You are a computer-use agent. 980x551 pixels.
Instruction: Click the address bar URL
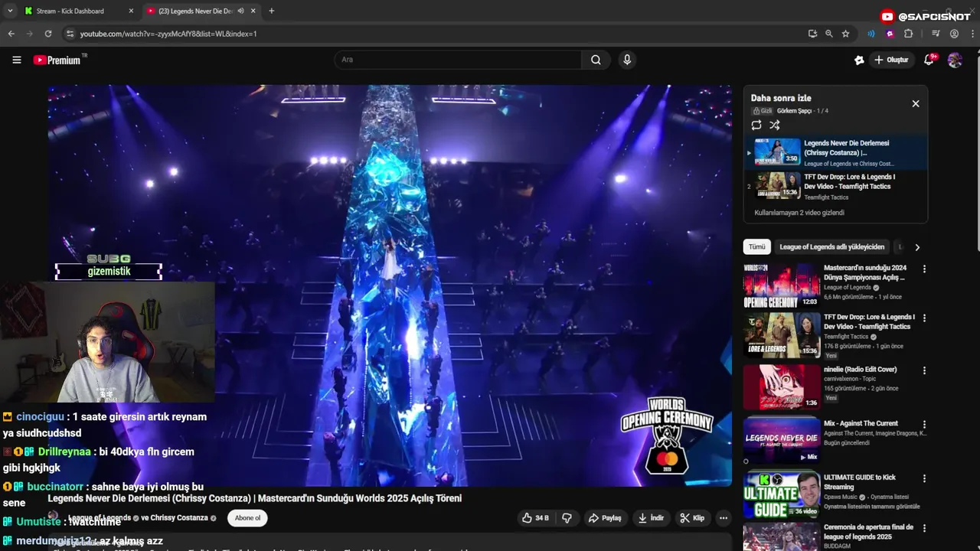168,34
